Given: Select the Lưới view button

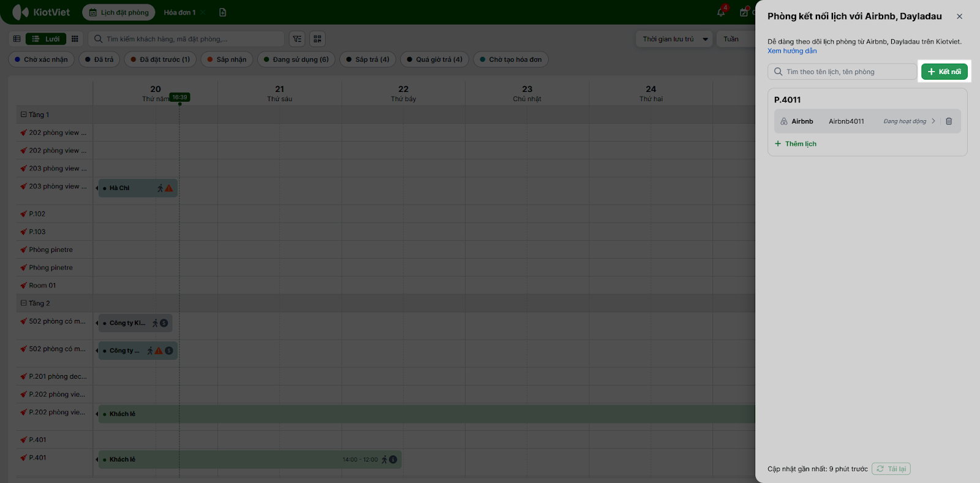Looking at the screenshot, I should pyautogui.click(x=46, y=39).
